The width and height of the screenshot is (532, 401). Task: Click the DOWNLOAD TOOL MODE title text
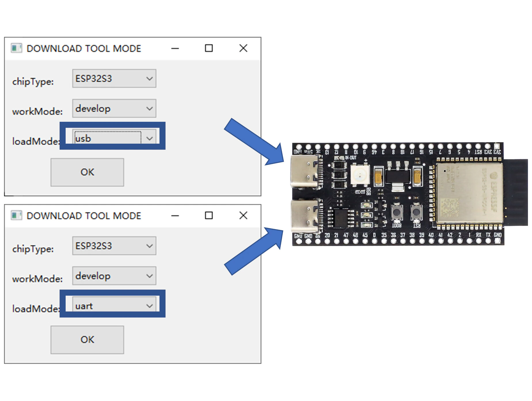click(x=84, y=48)
